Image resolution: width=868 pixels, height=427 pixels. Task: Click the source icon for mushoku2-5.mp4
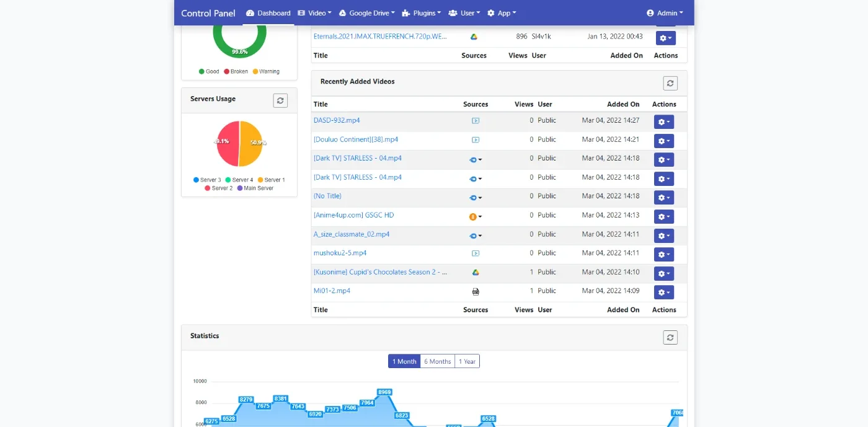coord(476,253)
